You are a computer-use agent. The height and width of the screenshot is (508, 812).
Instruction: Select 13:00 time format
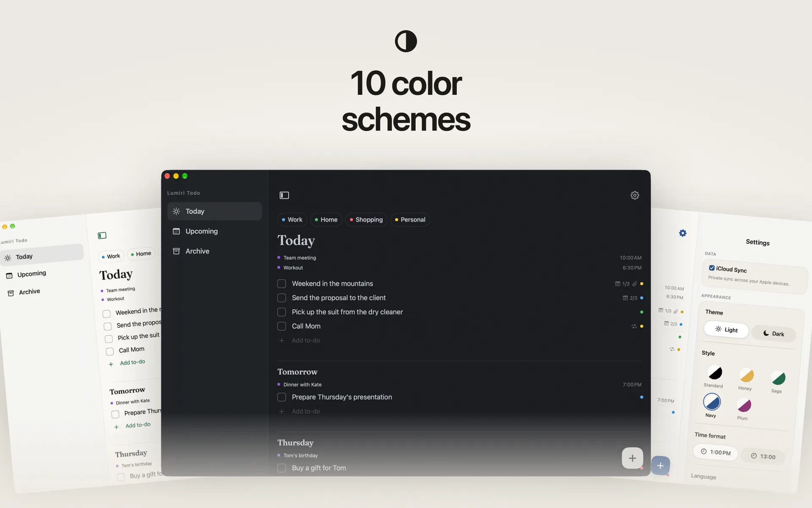763,456
